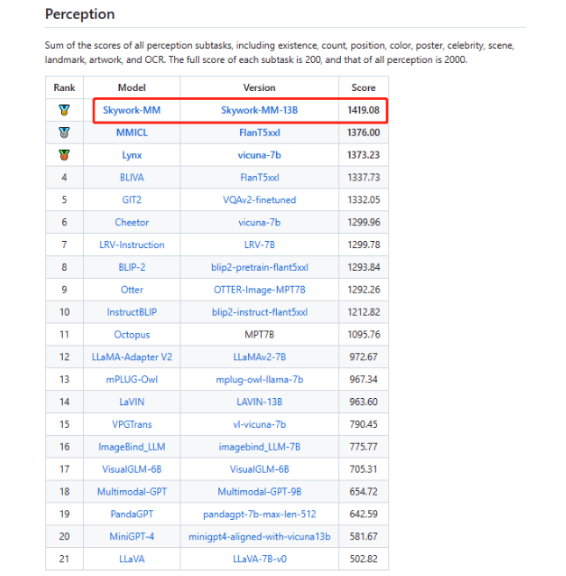Open the GIT2 model link

(x=131, y=200)
